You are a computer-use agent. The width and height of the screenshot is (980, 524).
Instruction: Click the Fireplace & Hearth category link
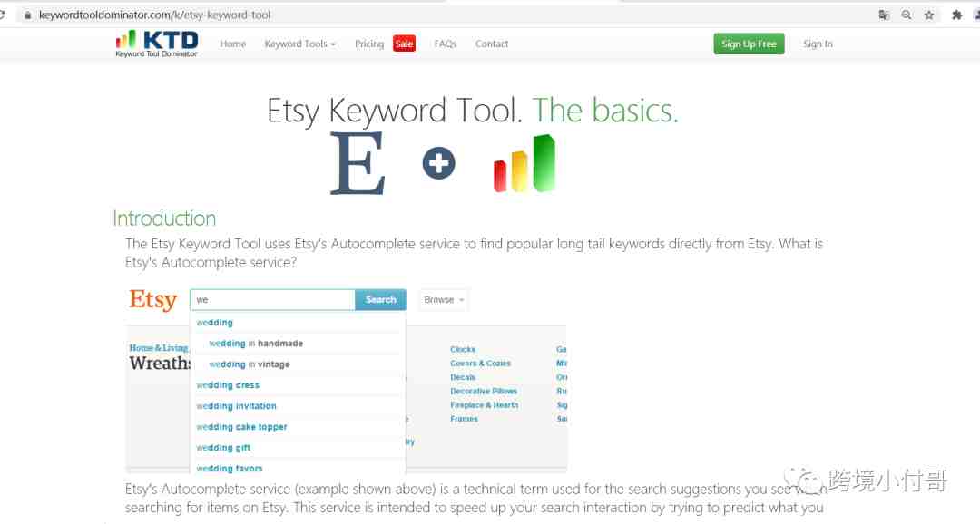click(484, 404)
